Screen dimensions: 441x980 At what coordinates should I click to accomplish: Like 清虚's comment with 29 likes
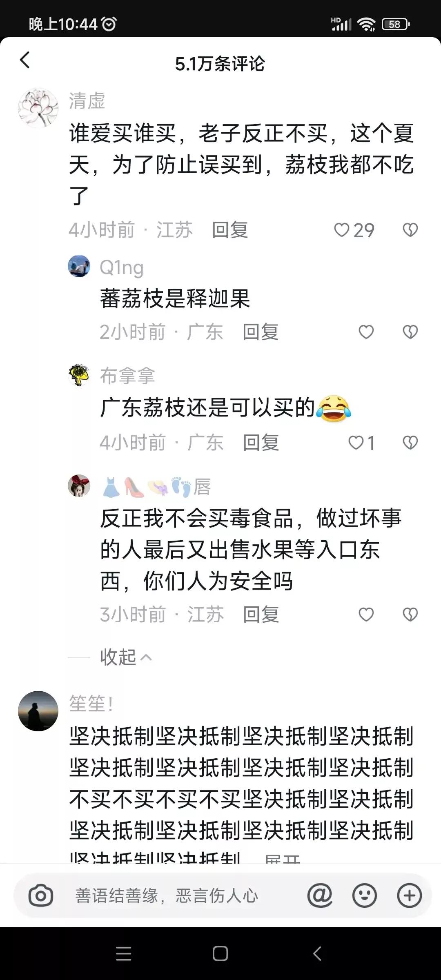point(354,230)
